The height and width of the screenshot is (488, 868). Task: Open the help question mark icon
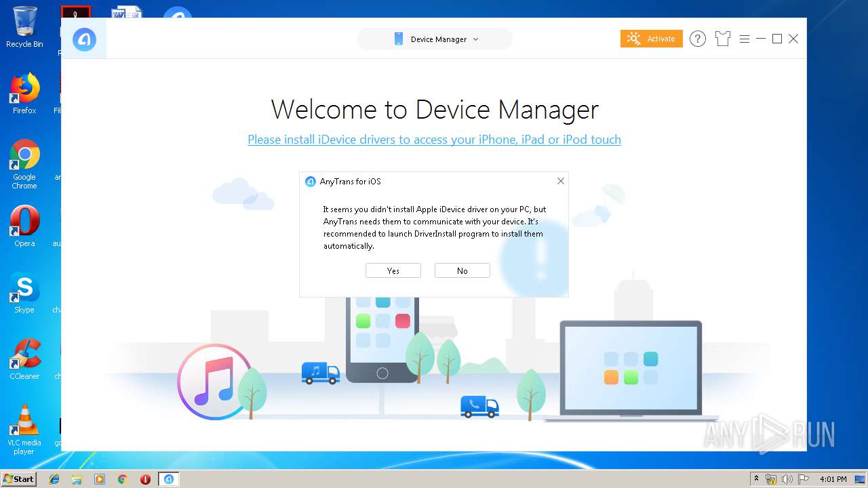(x=697, y=39)
